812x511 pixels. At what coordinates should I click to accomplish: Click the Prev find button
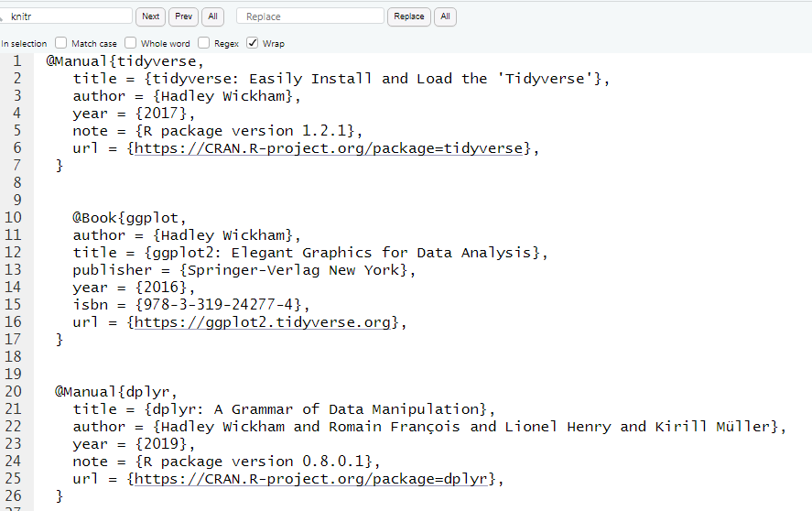(x=183, y=16)
